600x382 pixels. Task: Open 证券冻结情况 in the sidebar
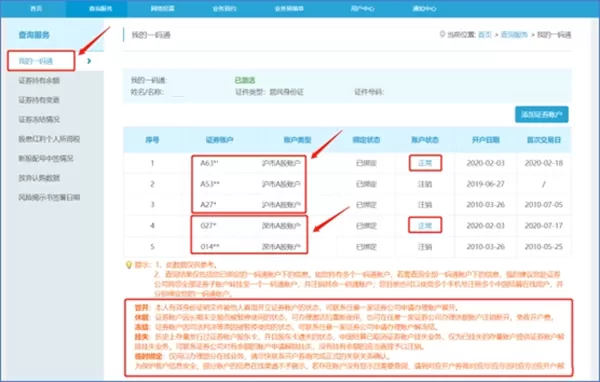pyautogui.click(x=39, y=119)
